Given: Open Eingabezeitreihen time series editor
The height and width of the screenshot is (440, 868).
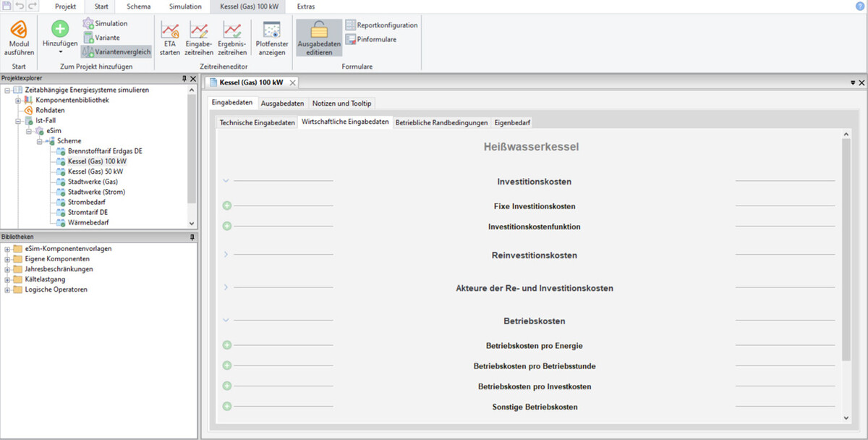Looking at the screenshot, I should [199, 30].
